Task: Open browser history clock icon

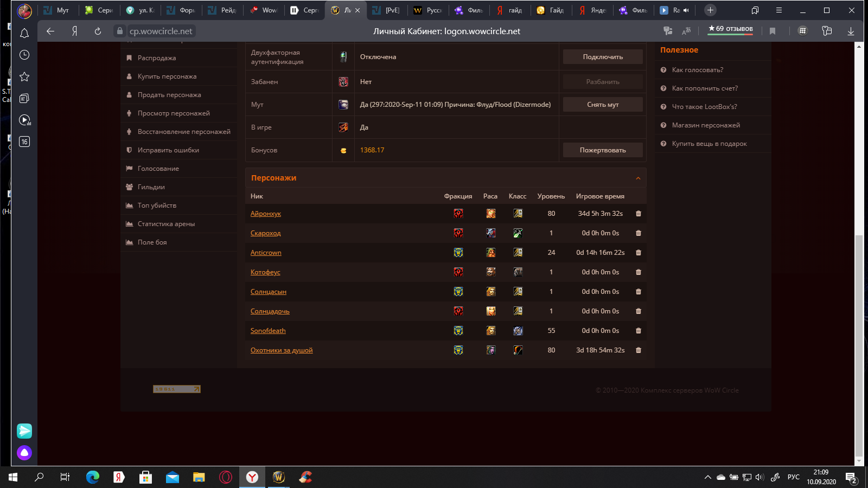Action: click(x=24, y=55)
